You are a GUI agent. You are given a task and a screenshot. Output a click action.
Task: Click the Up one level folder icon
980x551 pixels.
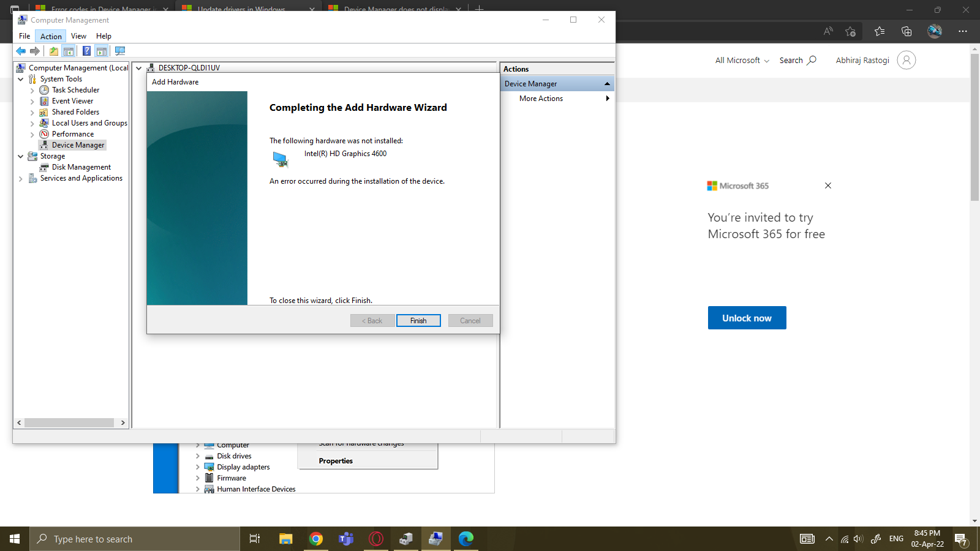pos(53,51)
